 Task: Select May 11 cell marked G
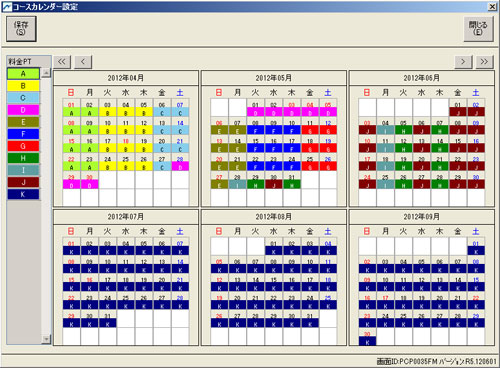tap(310, 127)
